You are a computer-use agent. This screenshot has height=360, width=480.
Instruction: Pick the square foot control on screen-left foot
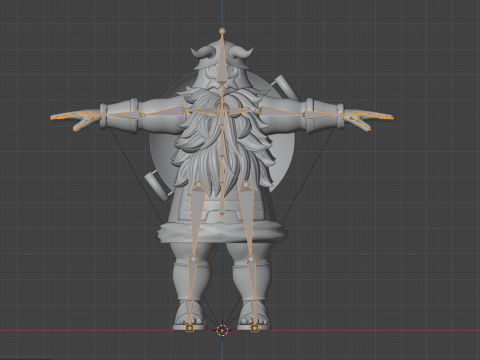(x=190, y=328)
